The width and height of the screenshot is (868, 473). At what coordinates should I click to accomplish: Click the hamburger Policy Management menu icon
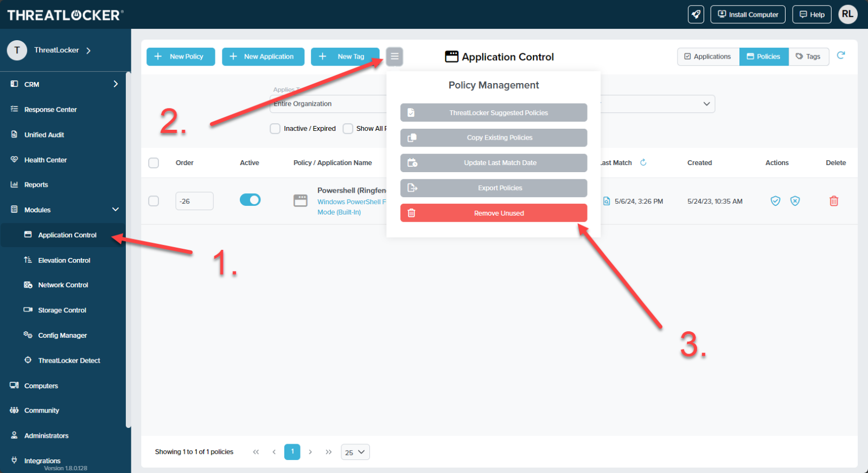pyautogui.click(x=394, y=56)
